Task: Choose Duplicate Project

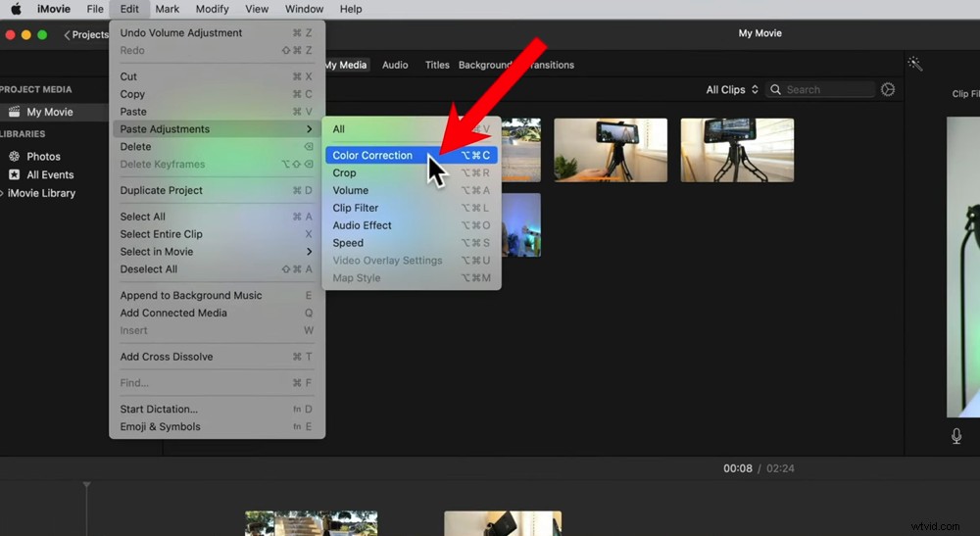Action: (217, 190)
